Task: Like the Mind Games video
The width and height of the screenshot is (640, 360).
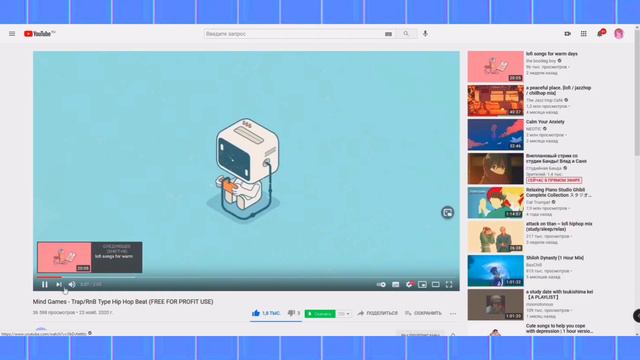Action: pos(265,313)
